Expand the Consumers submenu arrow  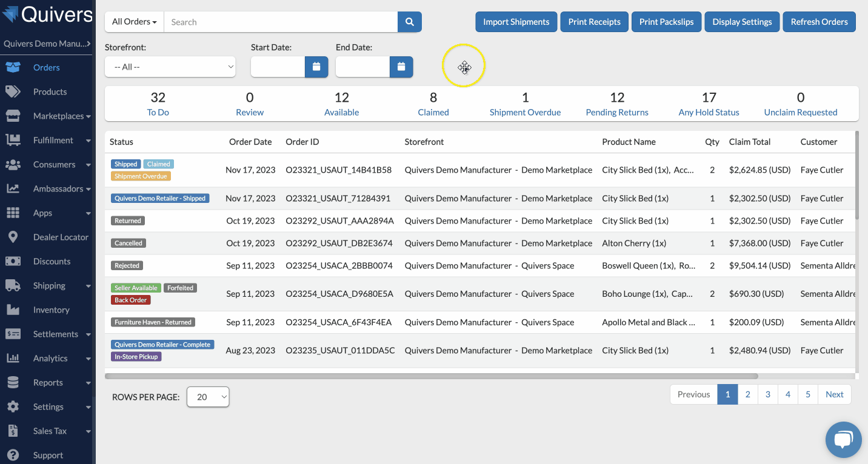click(x=88, y=165)
